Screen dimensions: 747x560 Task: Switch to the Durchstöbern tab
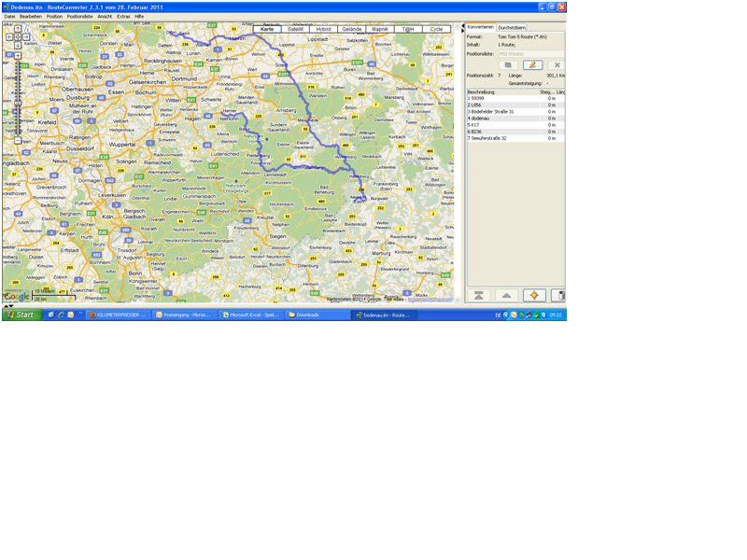(x=511, y=28)
